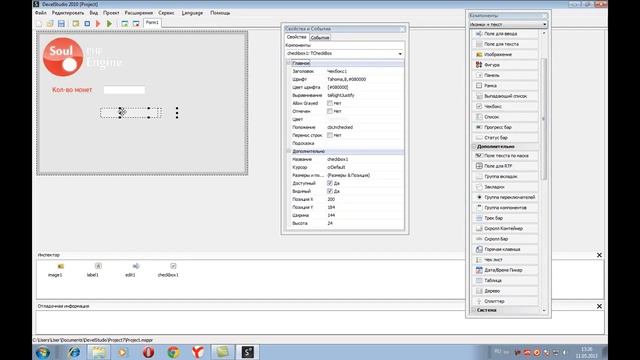This screenshot has width=640, height=360.
Task: Pick the Выпадающий список component
Action: (x=505, y=96)
